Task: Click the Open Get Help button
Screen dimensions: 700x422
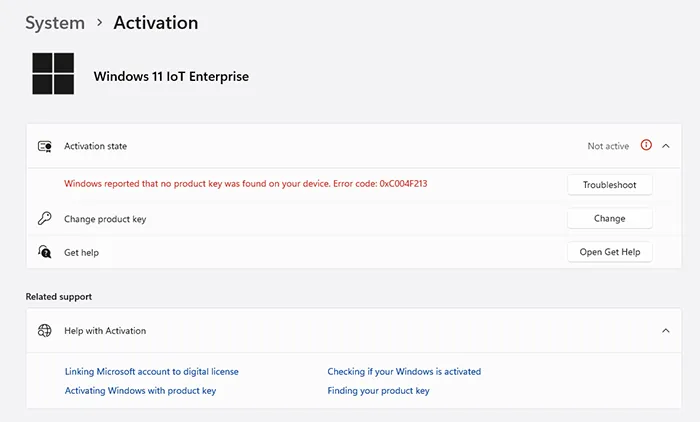Action: click(609, 252)
